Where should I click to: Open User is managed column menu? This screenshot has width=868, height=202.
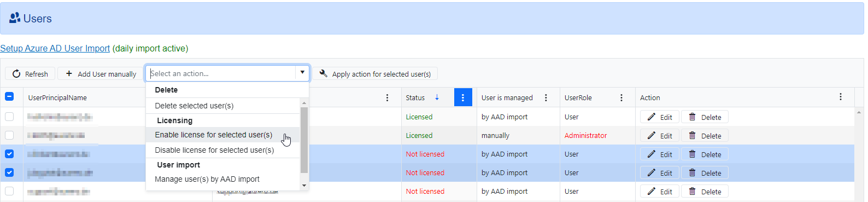546,97
